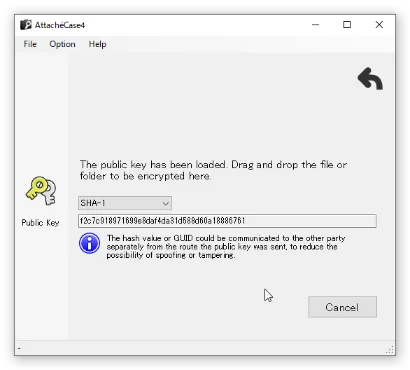Viewport: 410px width, 370px height.
Task: Close the AttacheCase4 window
Action: [379, 25]
